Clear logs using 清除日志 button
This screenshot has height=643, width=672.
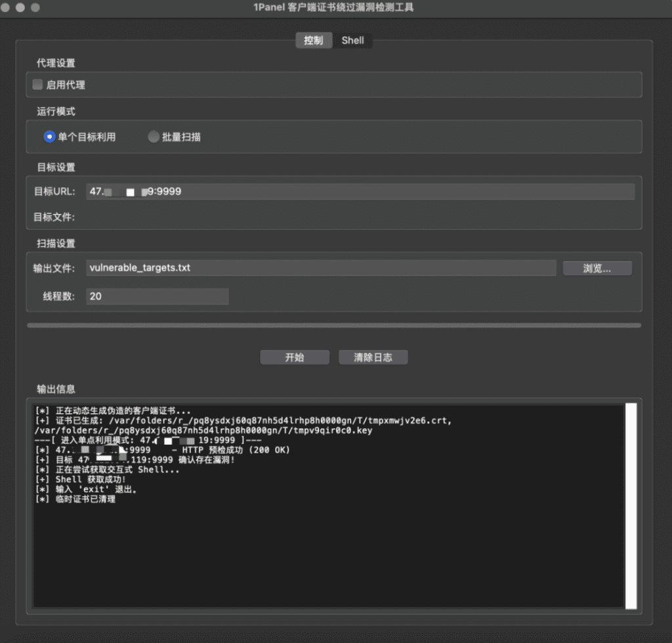click(x=373, y=358)
